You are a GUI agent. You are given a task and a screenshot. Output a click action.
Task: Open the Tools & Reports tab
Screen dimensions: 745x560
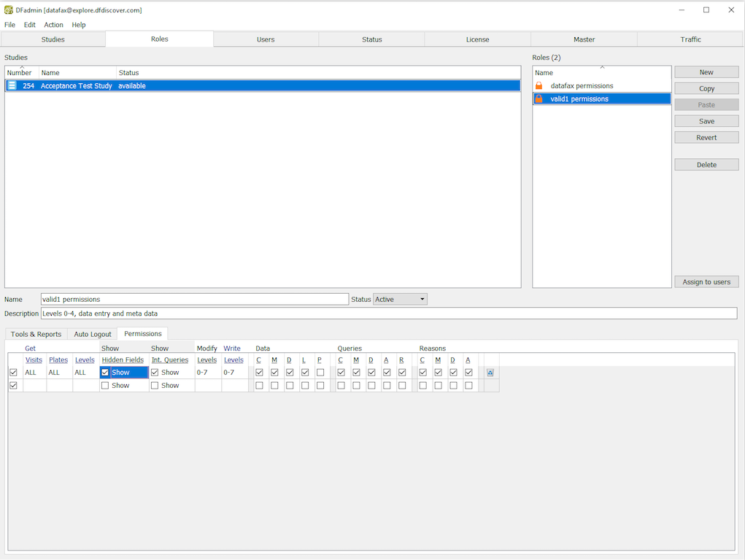click(x=36, y=334)
